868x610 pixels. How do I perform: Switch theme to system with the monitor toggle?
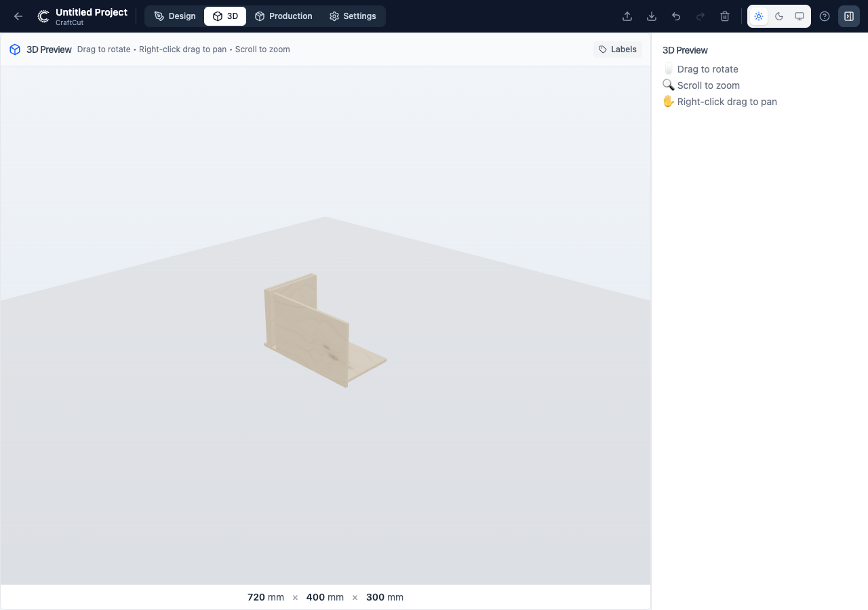[x=799, y=16]
